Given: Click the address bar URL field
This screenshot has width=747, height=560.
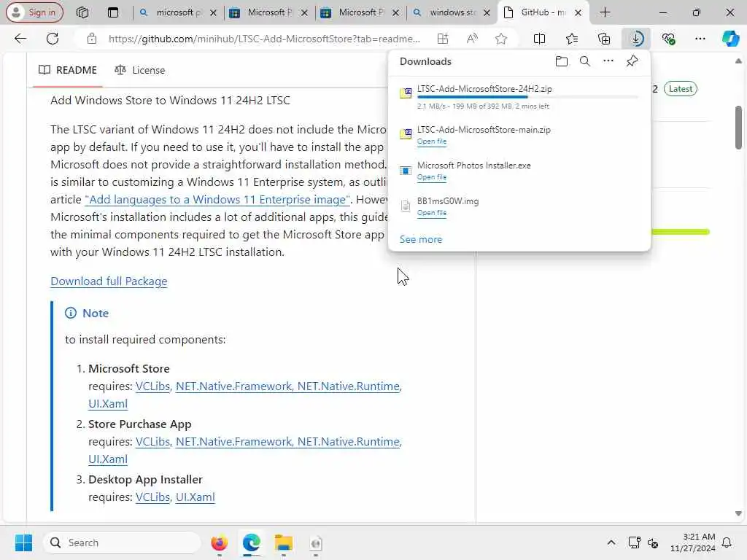Looking at the screenshot, I should point(264,39).
